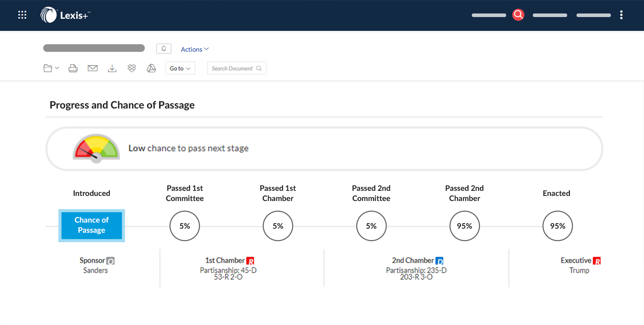Click the magnifier in Search Document box
This screenshot has width=644, height=325.
coord(259,68)
